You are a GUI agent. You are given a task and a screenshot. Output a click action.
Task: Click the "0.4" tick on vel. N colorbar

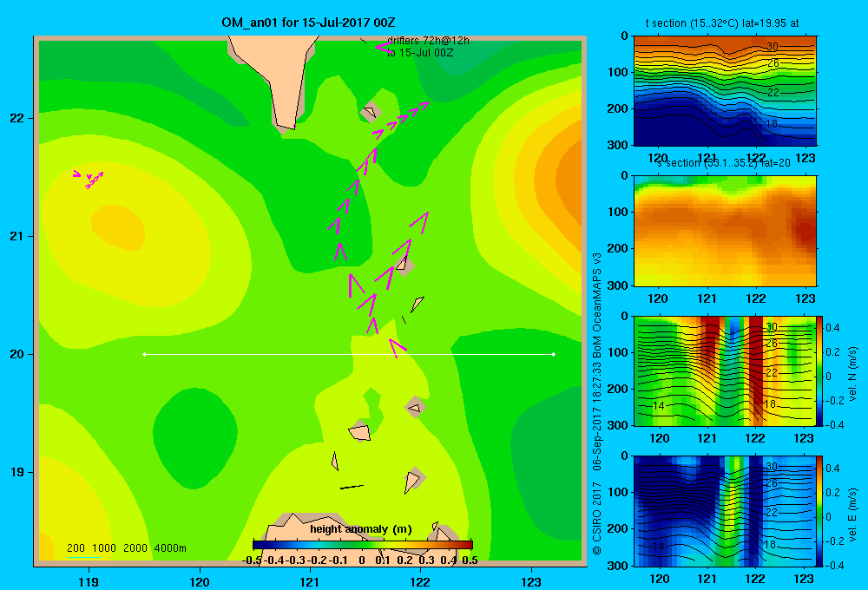click(x=832, y=328)
